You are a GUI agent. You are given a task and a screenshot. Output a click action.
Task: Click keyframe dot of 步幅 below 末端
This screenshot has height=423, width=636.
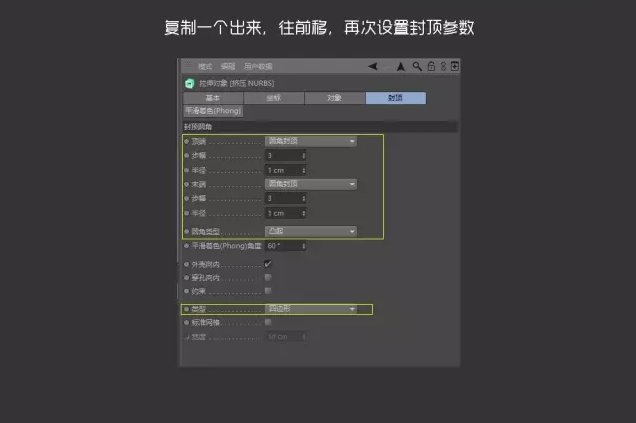pyautogui.click(x=187, y=198)
